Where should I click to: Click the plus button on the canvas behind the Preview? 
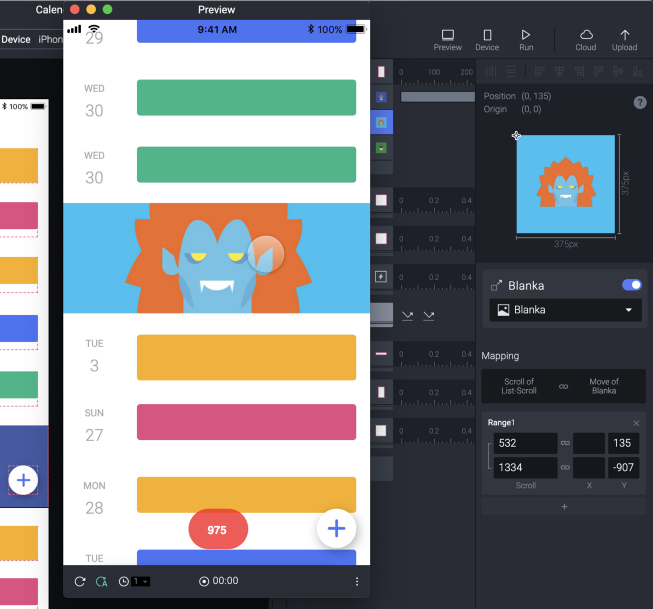(23, 480)
